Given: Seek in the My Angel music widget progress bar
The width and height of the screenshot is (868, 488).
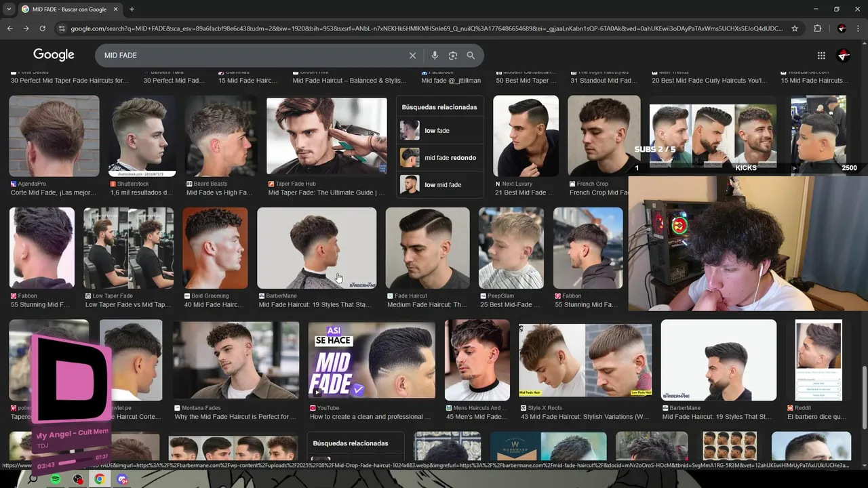Looking at the screenshot, I should (75, 463).
